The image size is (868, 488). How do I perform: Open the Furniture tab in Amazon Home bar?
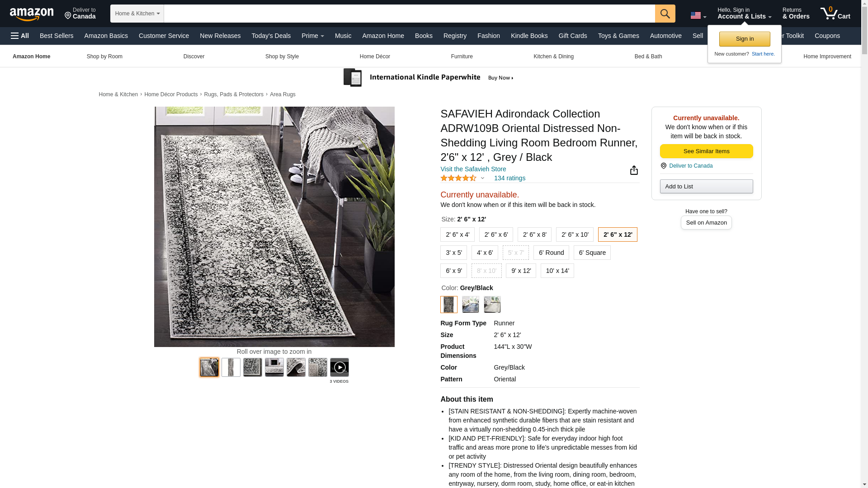pos(462,56)
